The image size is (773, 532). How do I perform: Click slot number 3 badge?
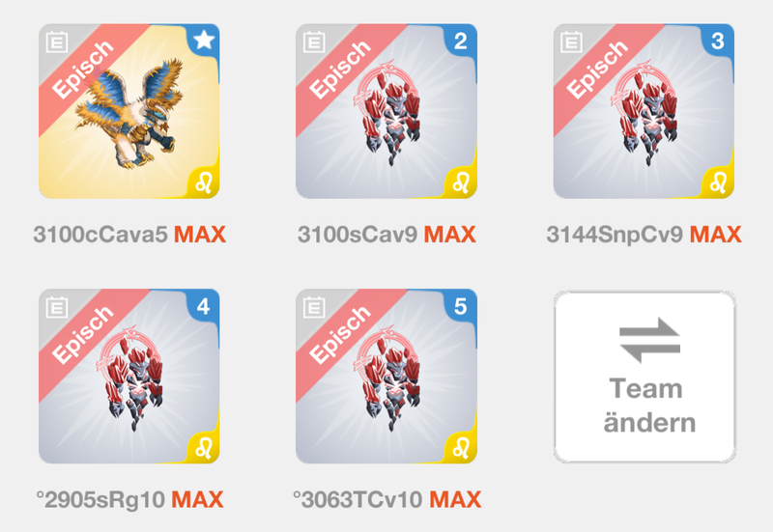point(718,41)
